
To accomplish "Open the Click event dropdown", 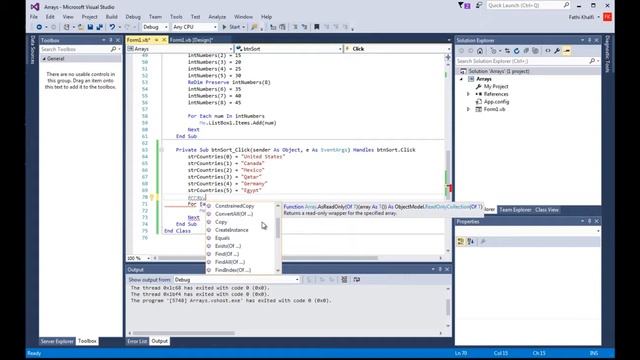I will tap(398, 49).
